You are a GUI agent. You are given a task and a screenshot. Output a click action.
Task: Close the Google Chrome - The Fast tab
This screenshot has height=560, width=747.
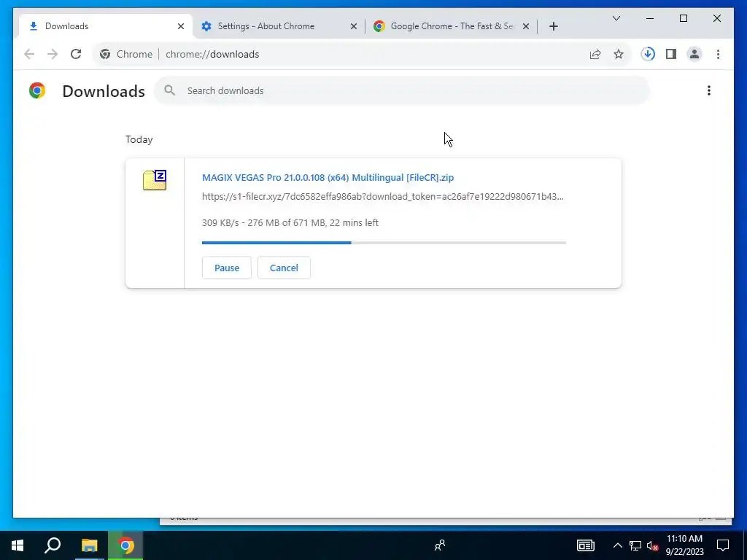pos(526,26)
